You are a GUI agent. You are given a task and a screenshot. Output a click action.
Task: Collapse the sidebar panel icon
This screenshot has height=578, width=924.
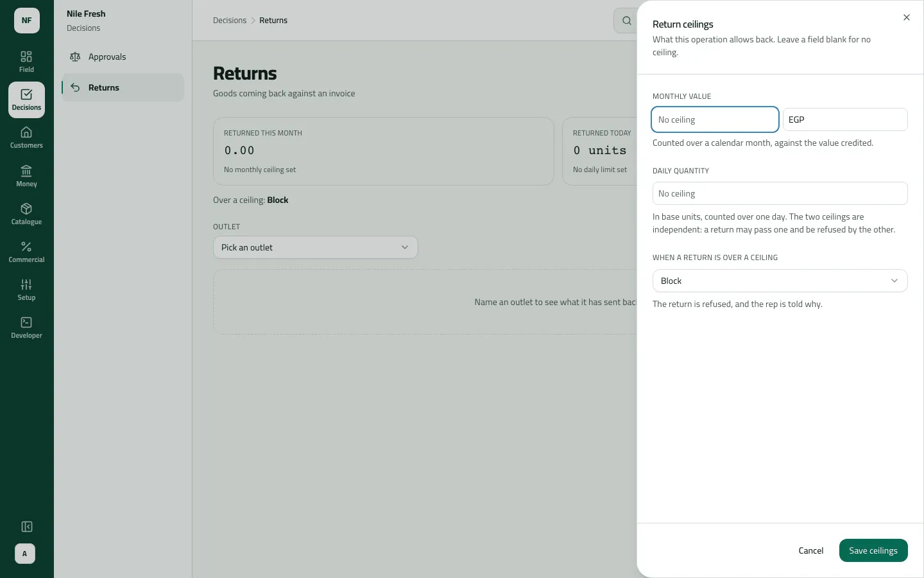[x=26, y=527]
